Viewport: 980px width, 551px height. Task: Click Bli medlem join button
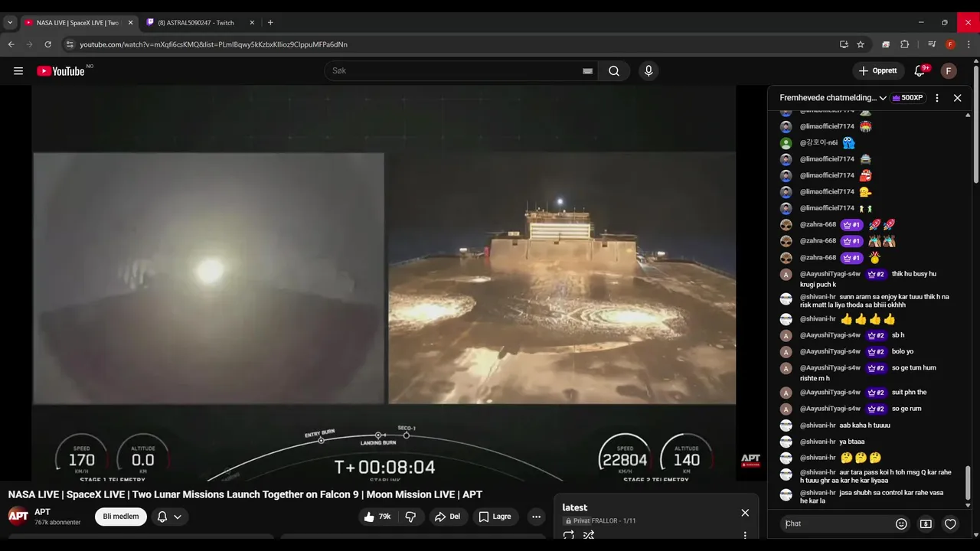pyautogui.click(x=121, y=517)
